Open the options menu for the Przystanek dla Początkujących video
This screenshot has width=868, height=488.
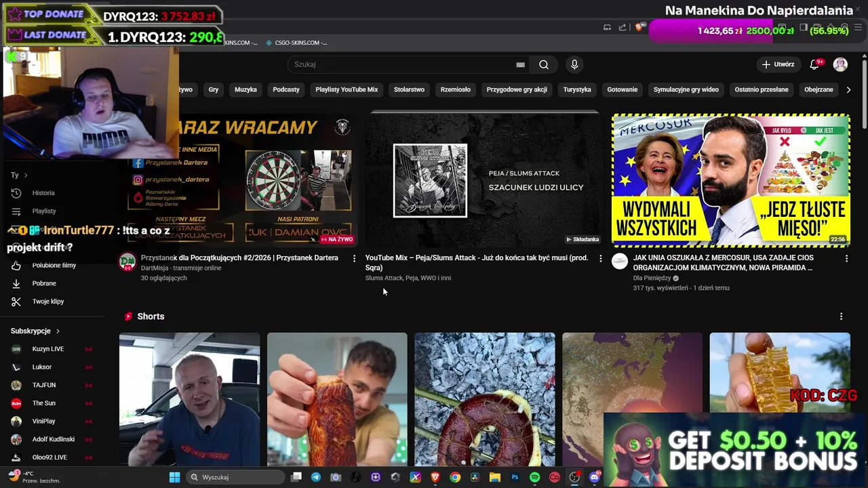click(354, 258)
